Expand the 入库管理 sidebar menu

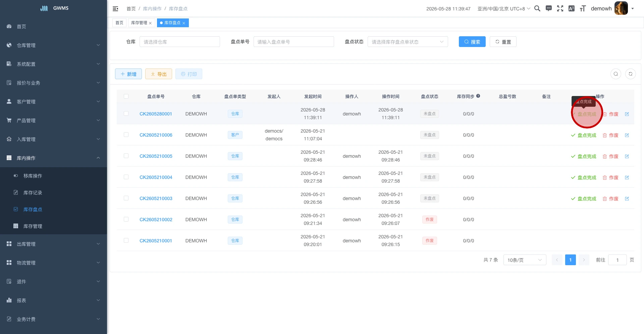(x=53, y=139)
